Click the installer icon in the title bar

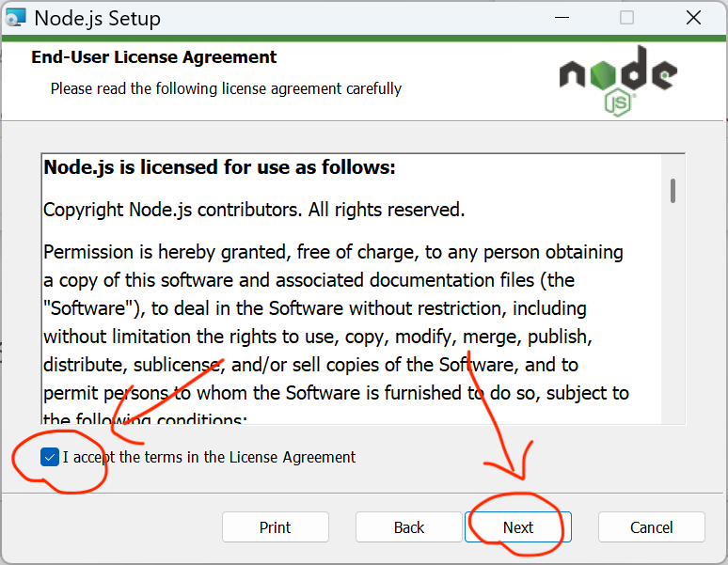pyautogui.click(x=16, y=18)
